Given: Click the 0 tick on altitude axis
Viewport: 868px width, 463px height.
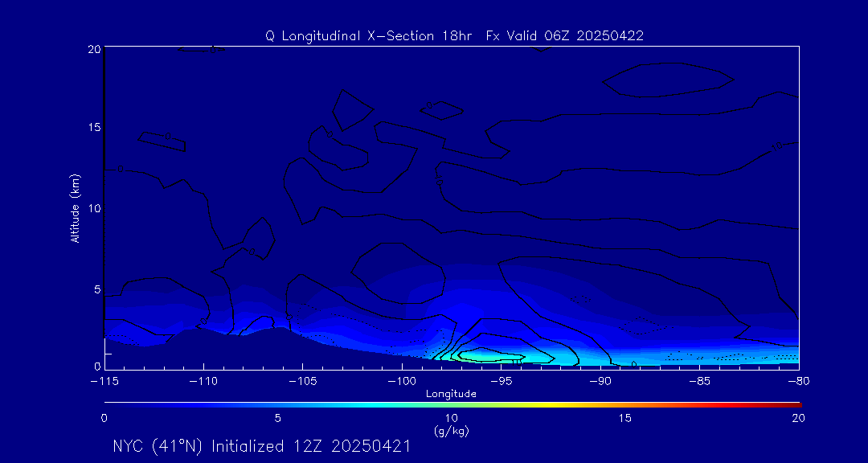Looking at the screenshot, I should pos(97,366).
